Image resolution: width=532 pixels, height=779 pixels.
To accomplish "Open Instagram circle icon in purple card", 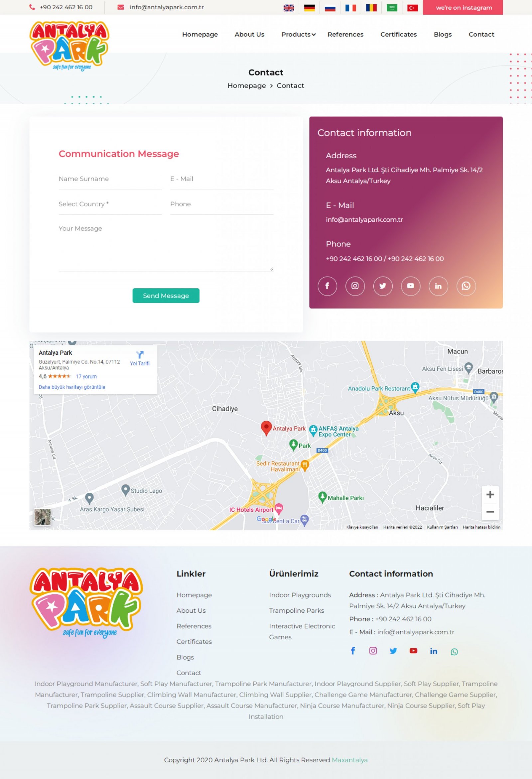I will 355,286.
